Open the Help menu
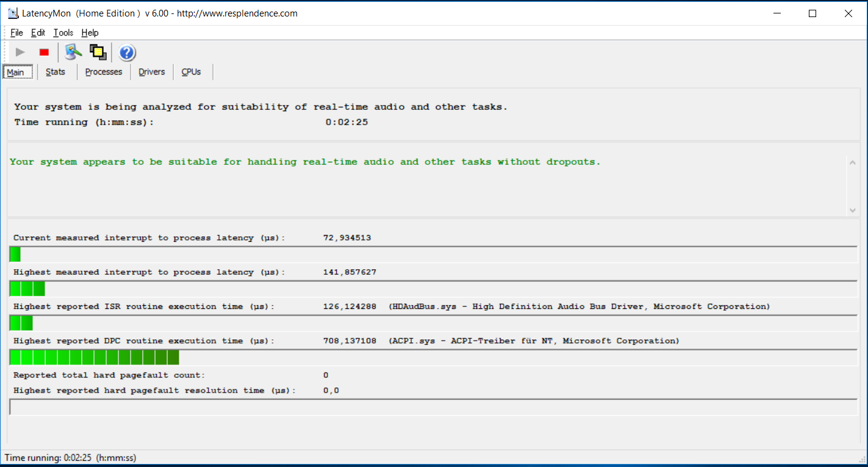Screen dimensions: 868x467 click(90, 33)
